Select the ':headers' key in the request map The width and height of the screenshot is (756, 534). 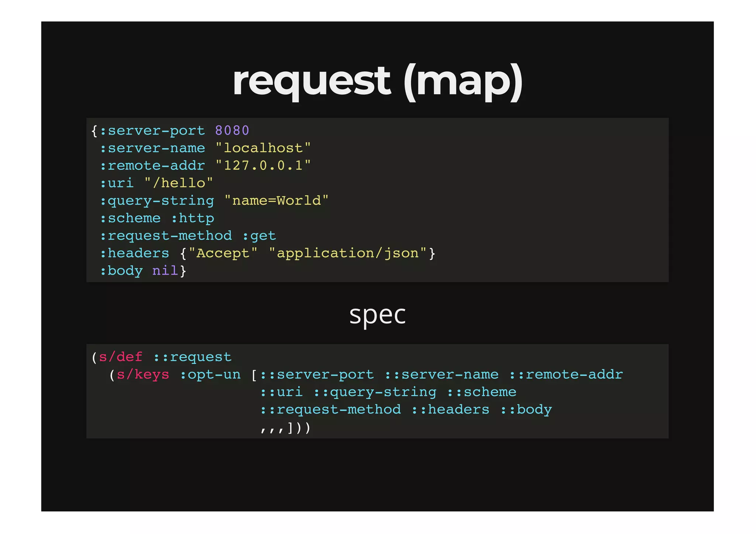coord(135,254)
